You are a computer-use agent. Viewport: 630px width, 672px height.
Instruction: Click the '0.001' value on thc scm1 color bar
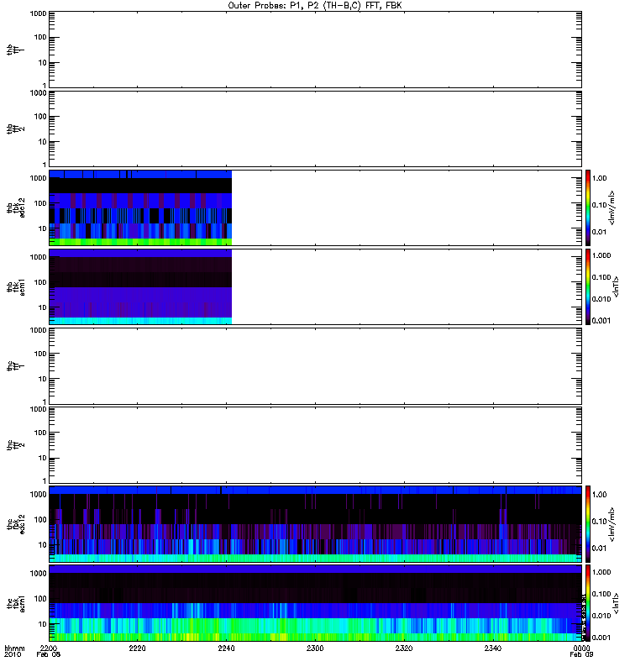(x=601, y=638)
